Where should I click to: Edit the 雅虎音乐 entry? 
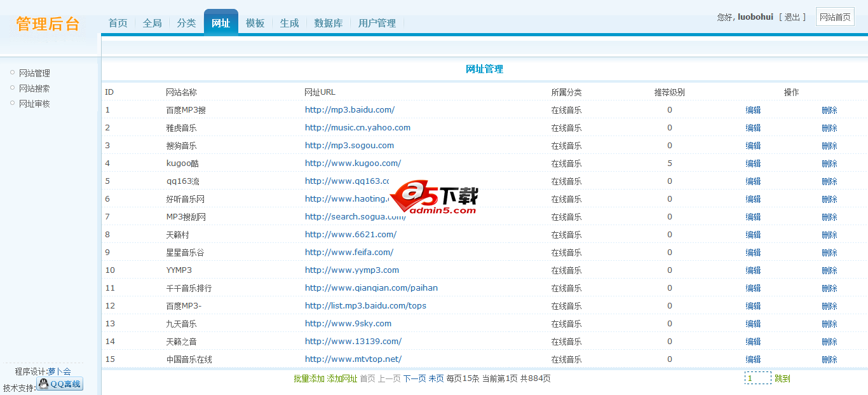(x=753, y=128)
